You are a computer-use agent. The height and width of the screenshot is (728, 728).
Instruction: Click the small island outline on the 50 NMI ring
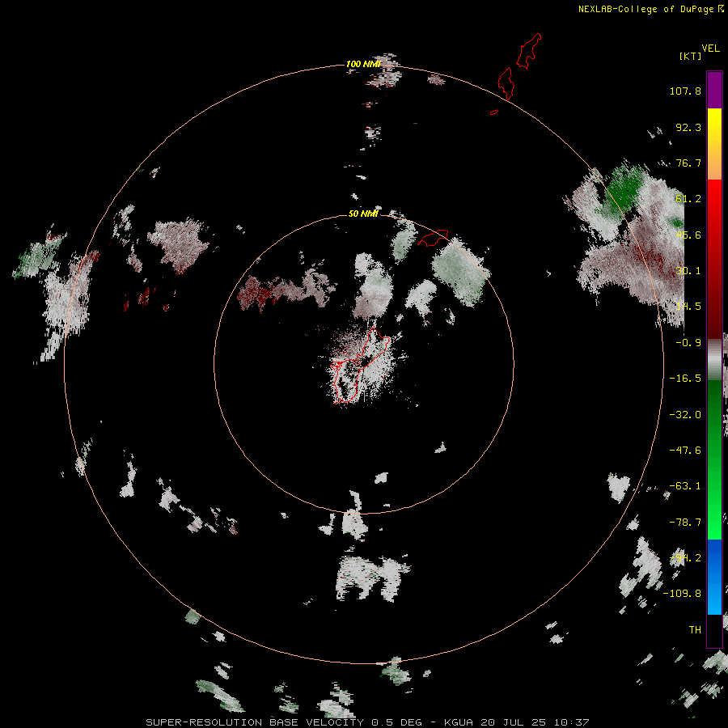pyautogui.click(x=433, y=238)
